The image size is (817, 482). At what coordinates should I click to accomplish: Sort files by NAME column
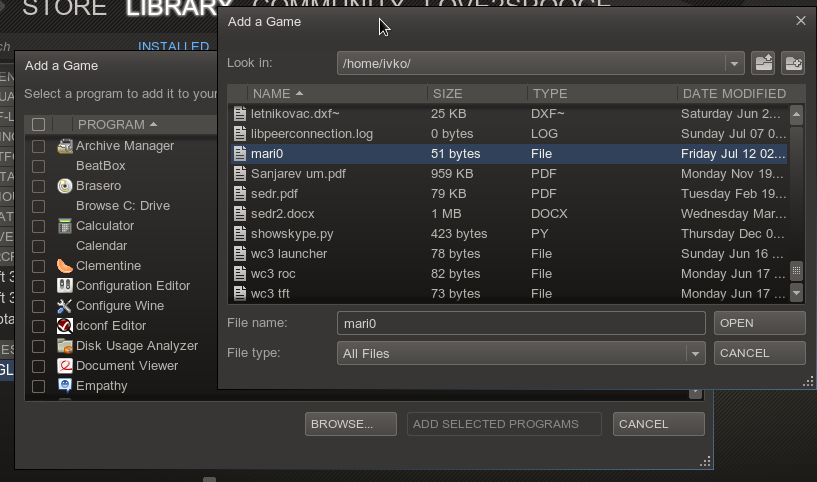[x=337, y=94]
